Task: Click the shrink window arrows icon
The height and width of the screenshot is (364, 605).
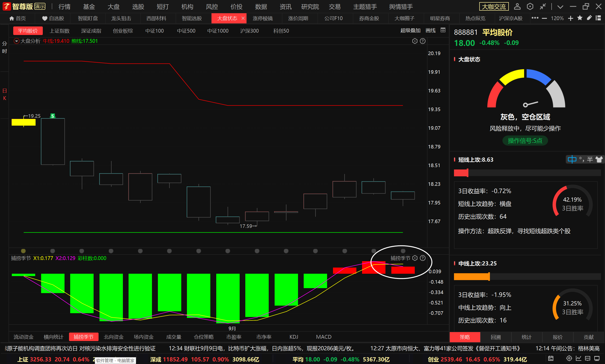Action: pyautogui.click(x=543, y=6)
